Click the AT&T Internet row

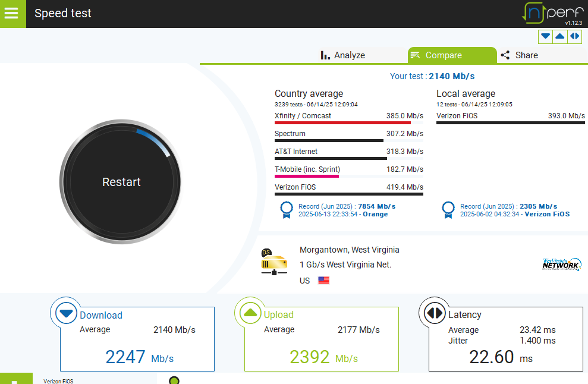349,153
